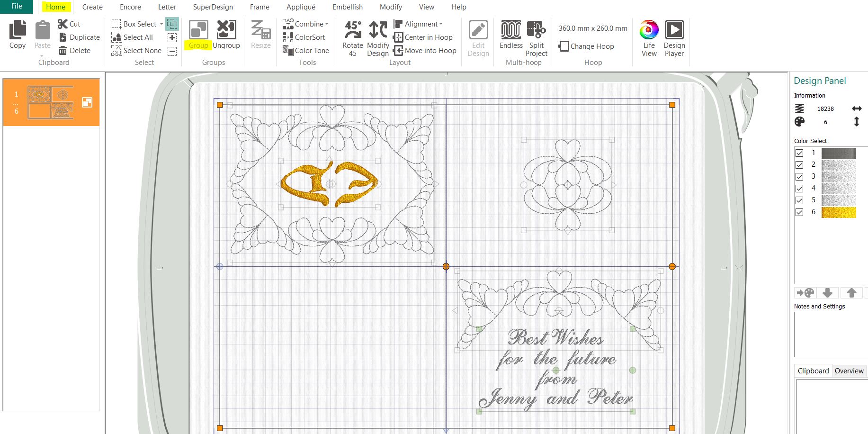Select the grouped designs thumbnail in filmstrip
868x434 pixels.
click(50, 102)
